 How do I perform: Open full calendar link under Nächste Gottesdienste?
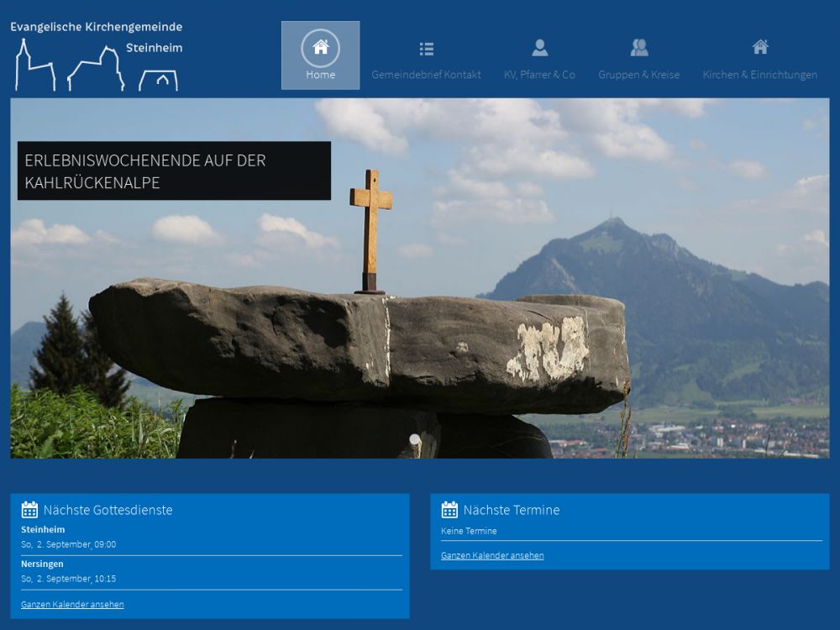pyautogui.click(x=72, y=605)
